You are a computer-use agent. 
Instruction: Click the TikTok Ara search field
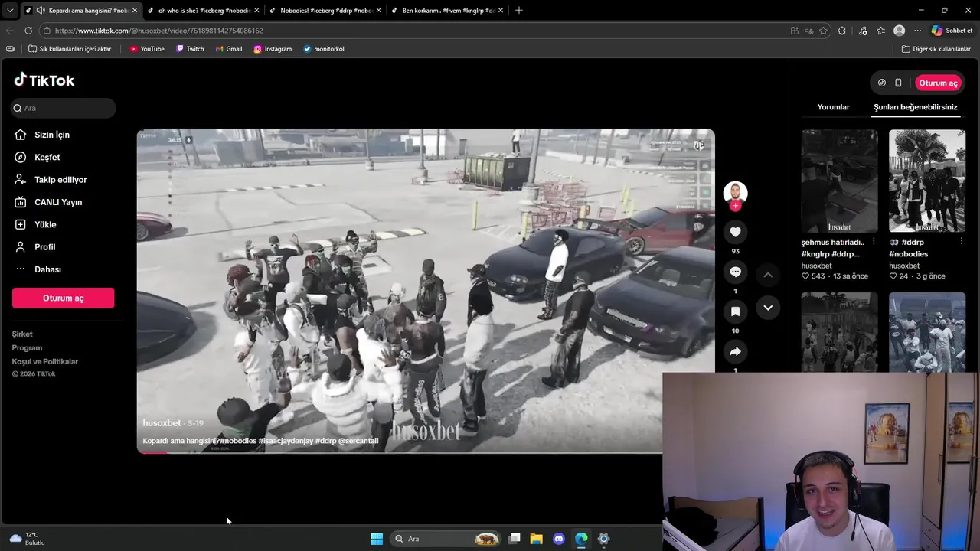[63, 108]
